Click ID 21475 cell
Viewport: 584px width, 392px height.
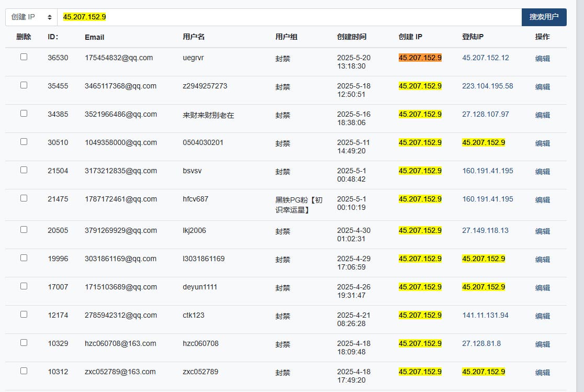(58, 199)
